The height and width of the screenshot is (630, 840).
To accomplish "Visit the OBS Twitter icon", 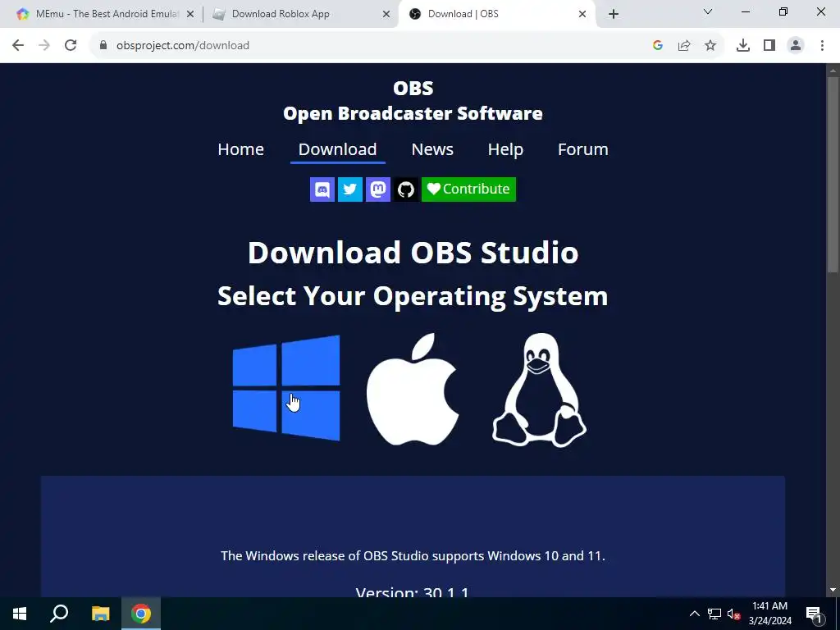I will coord(349,189).
